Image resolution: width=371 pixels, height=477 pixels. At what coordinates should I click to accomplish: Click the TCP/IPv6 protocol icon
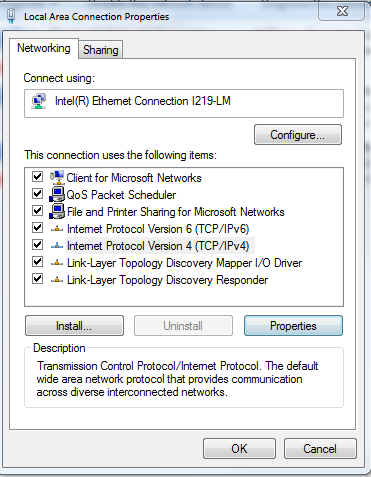(x=57, y=229)
